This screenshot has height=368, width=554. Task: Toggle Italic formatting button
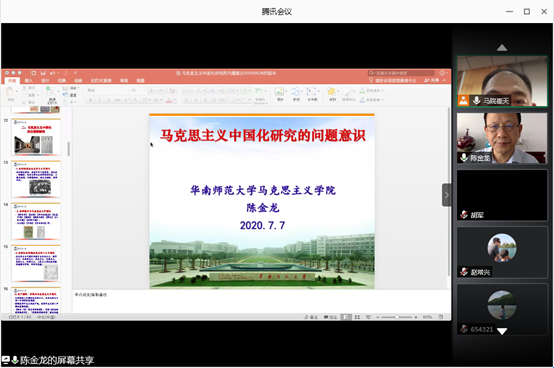point(99,100)
